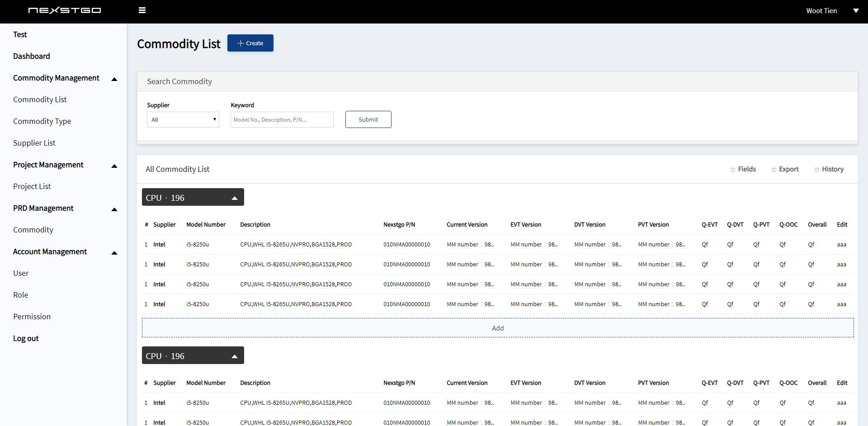Open the Dashboard menu item

(x=32, y=56)
